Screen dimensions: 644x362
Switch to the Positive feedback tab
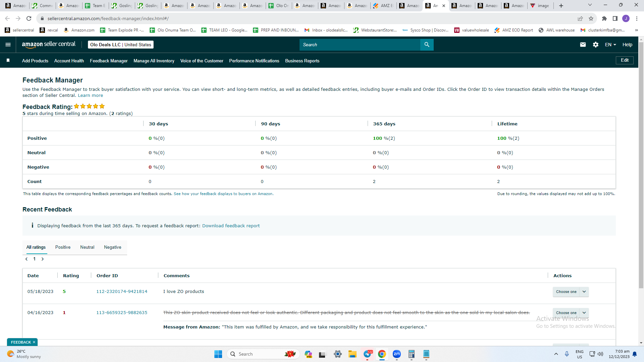pyautogui.click(x=63, y=247)
